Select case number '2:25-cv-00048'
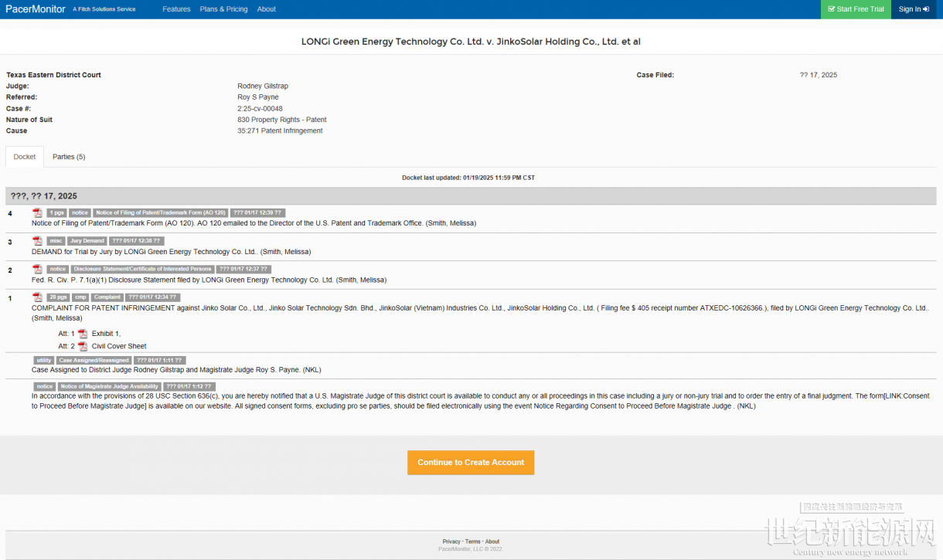 point(260,109)
